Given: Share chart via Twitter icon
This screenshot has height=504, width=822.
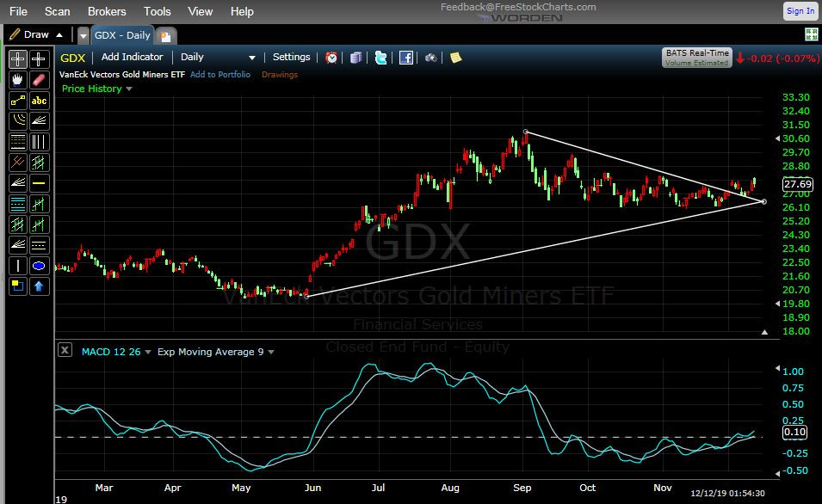Looking at the screenshot, I should click(x=380, y=58).
